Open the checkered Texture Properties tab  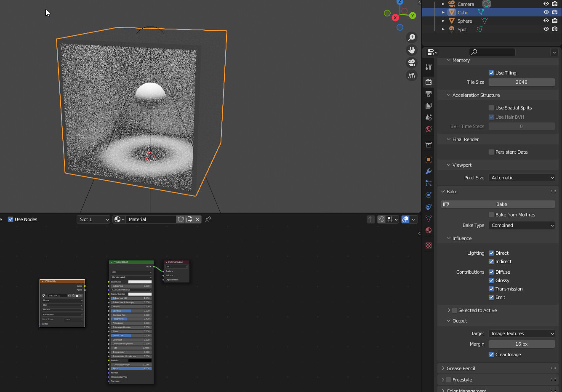point(428,245)
